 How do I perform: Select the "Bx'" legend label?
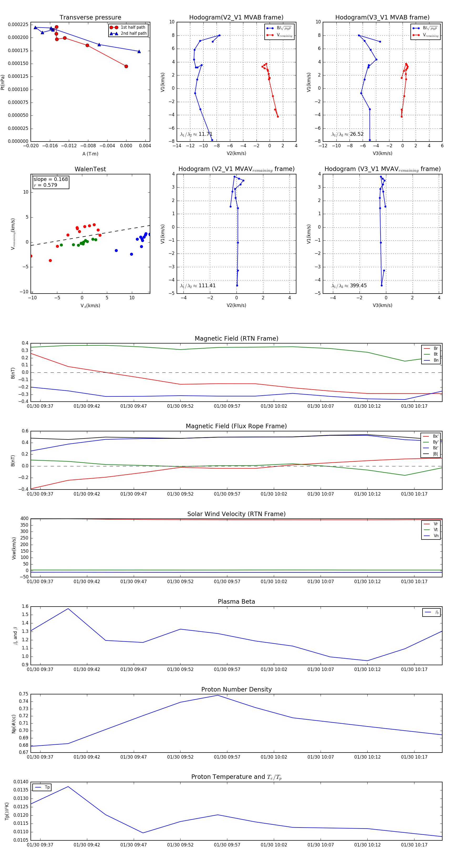tap(436, 436)
